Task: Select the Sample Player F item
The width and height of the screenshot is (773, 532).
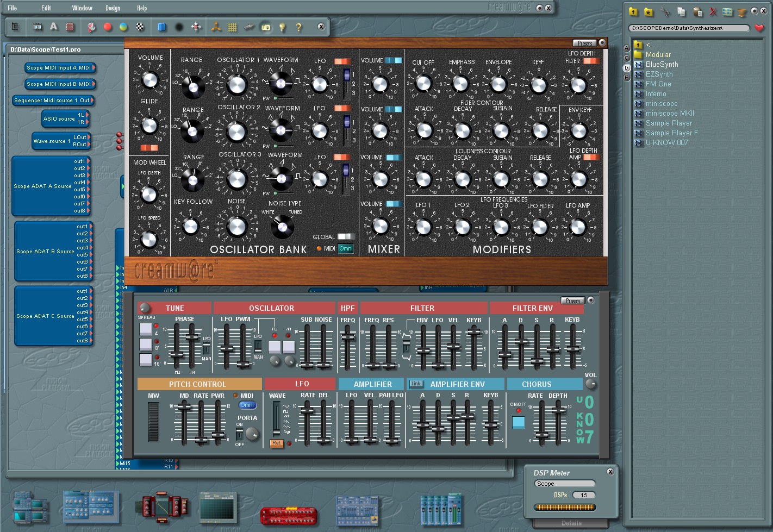Action: pos(671,133)
